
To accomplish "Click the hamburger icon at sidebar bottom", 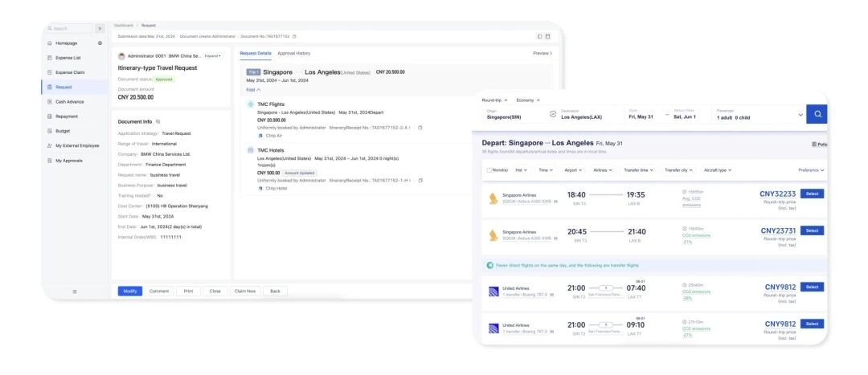I will 75,291.
